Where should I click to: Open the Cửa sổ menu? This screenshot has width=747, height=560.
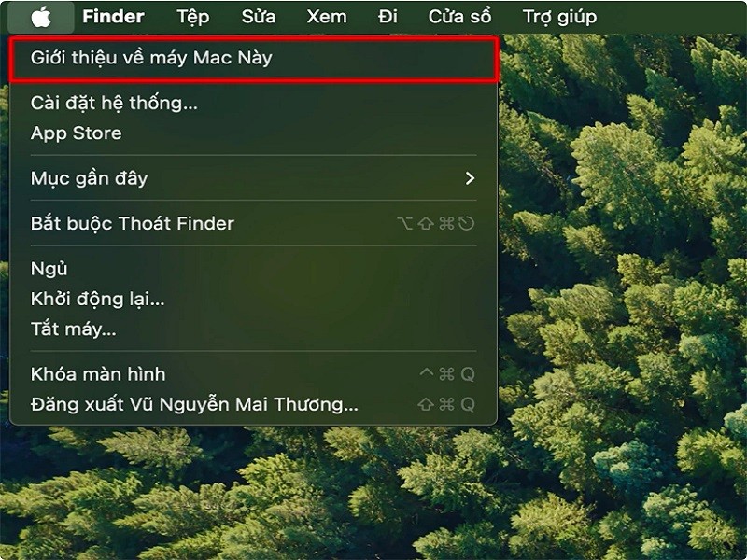click(x=459, y=17)
